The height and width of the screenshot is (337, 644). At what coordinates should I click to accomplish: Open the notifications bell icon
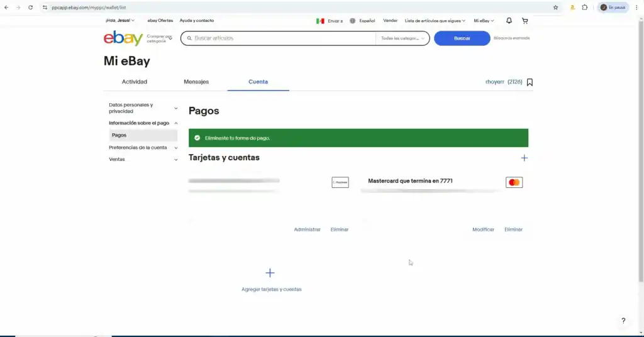[509, 21]
